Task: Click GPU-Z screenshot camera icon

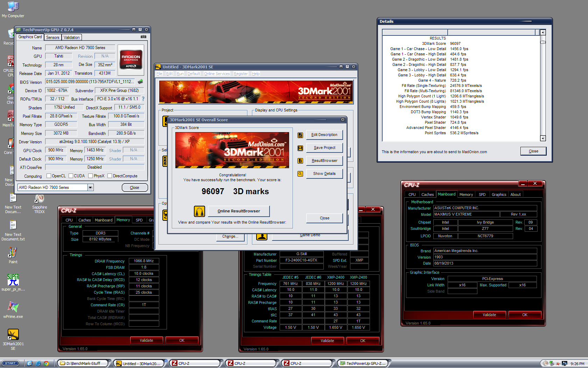Action: (143, 37)
